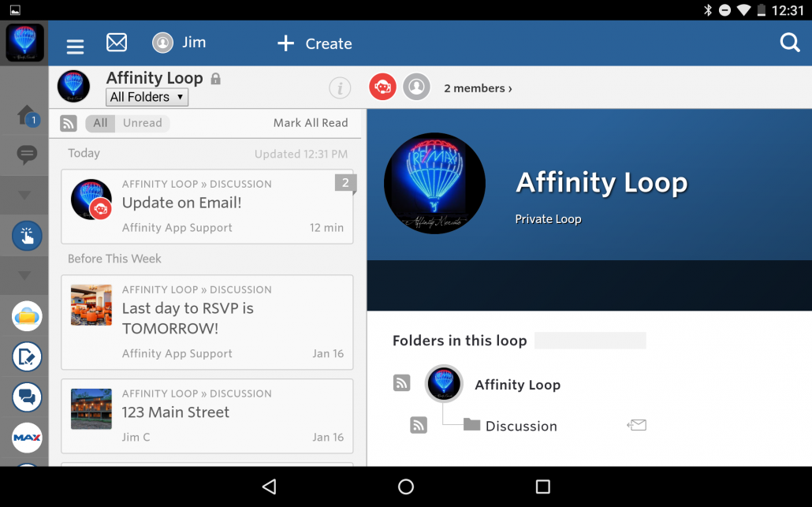The width and height of the screenshot is (812, 507).
Task: Select the Affinity Loop folder tree item
Action: [x=518, y=384]
